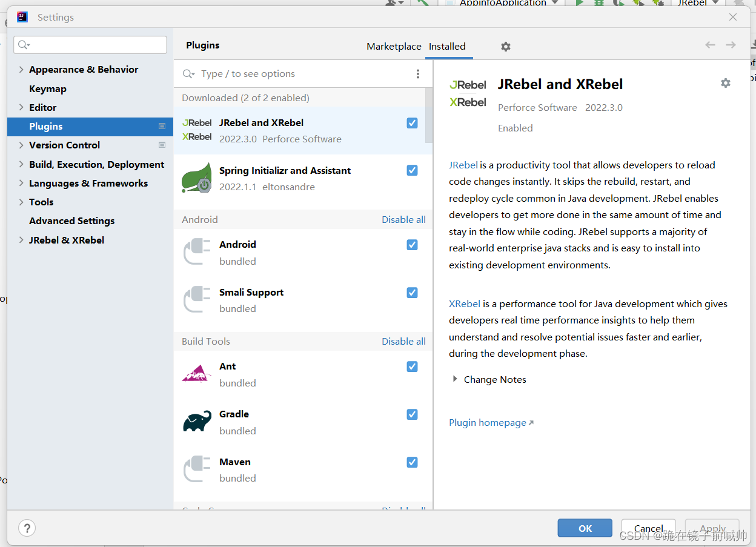This screenshot has width=756, height=547.
Task: Click the back navigation arrow in Settings
Action: point(710,45)
